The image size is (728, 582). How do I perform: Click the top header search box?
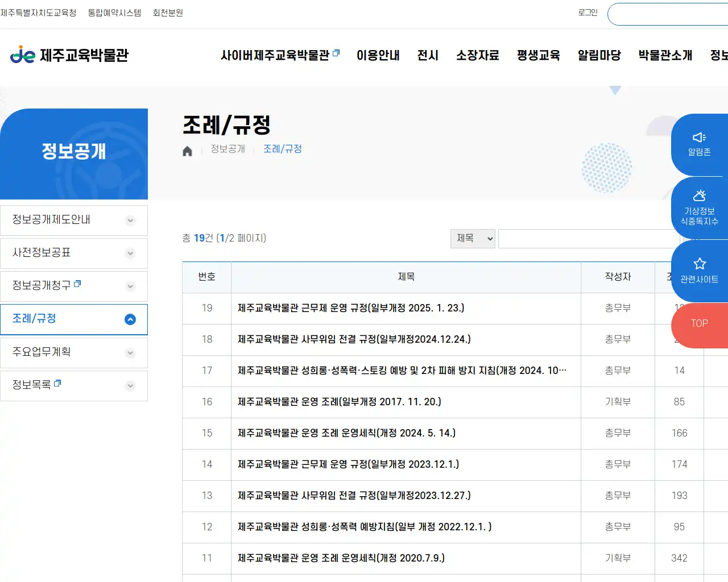(x=668, y=14)
